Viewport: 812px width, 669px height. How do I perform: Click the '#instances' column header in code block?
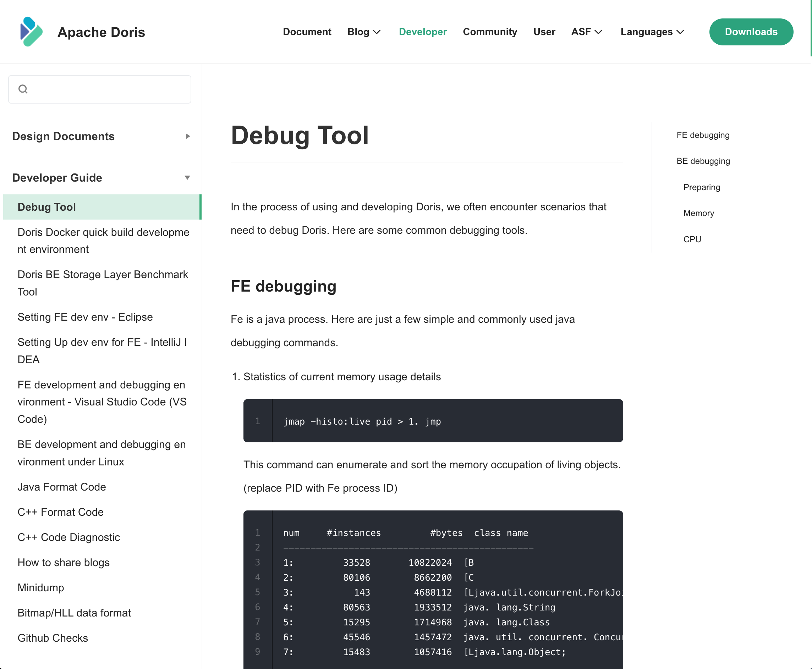353,533
